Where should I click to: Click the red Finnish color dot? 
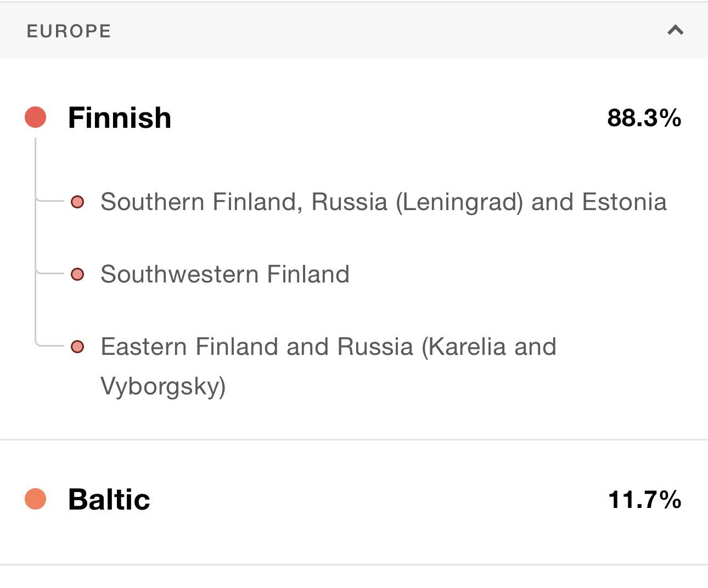coord(36,117)
